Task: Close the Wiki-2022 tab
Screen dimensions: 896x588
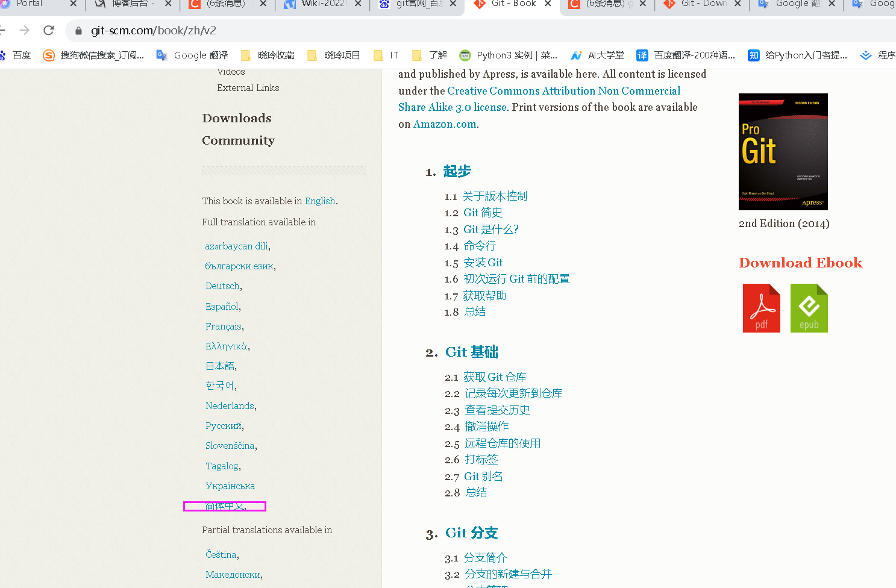Action: click(358, 4)
